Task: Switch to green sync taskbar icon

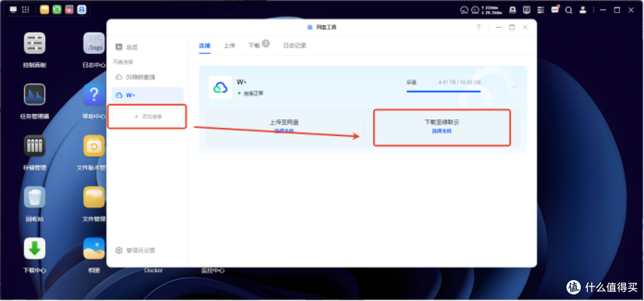Action: [x=57, y=10]
